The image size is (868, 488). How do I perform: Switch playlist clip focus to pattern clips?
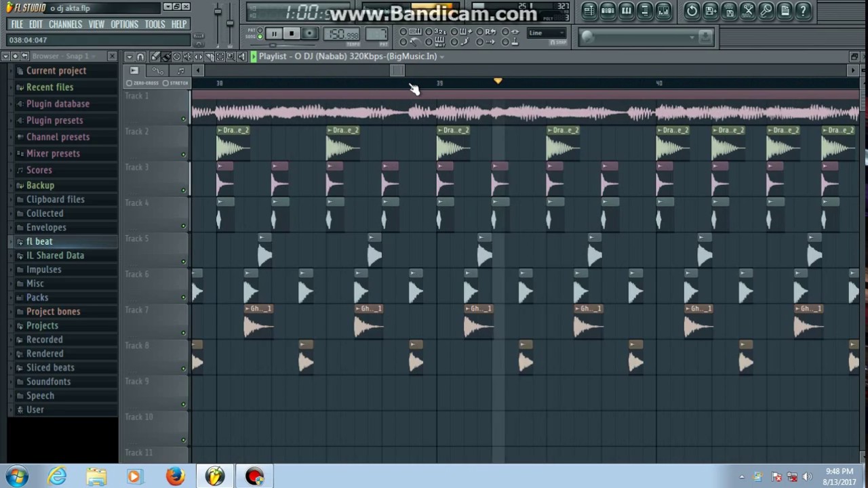(x=180, y=70)
